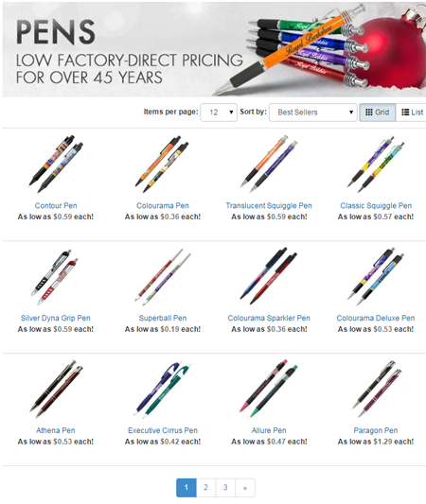Open the Allure Pen link
Viewport: 426px width, 504px height.
pyautogui.click(x=269, y=430)
